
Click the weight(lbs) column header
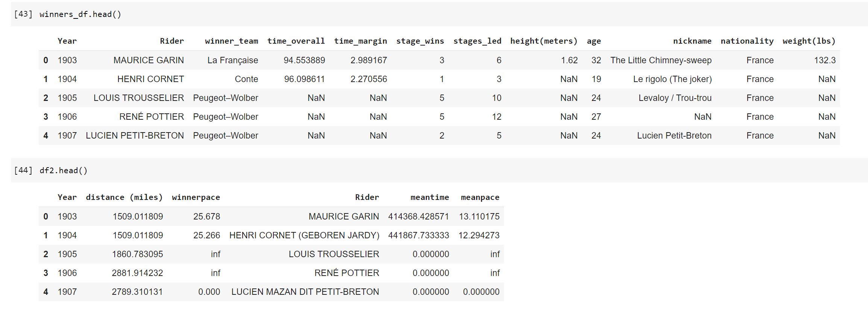[x=809, y=41]
